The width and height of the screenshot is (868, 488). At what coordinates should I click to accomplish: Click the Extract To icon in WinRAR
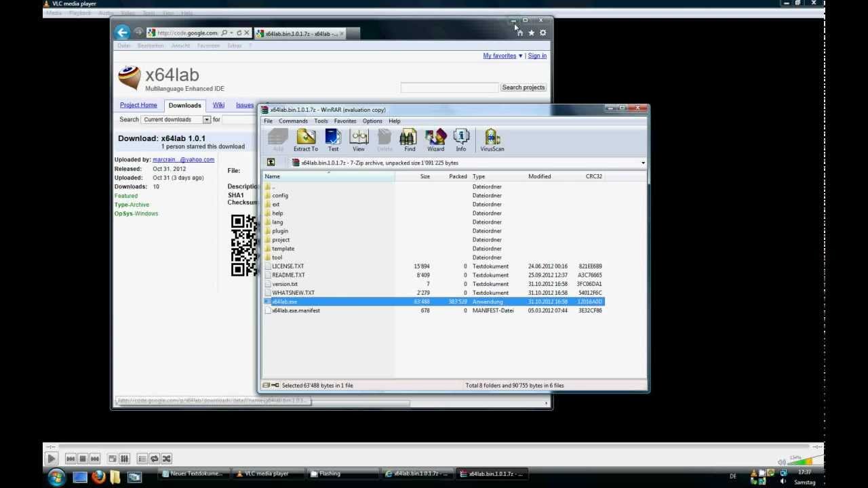[306, 140]
